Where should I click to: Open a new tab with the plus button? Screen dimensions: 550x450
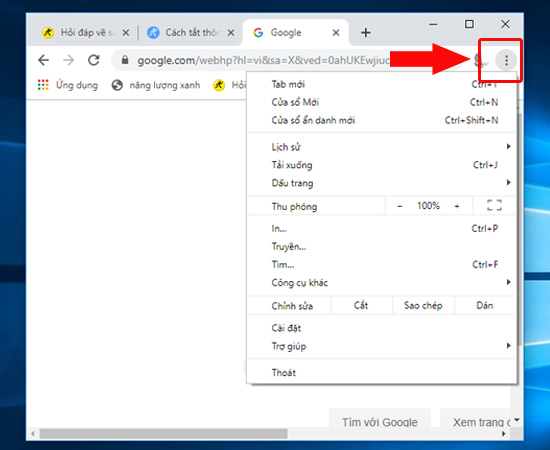coord(365,33)
